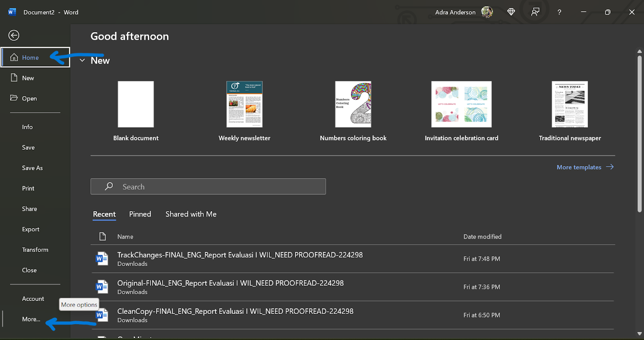This screenshot has height=340, width=644.
Task: Open the Info page
Action: (x=27, y=127)
